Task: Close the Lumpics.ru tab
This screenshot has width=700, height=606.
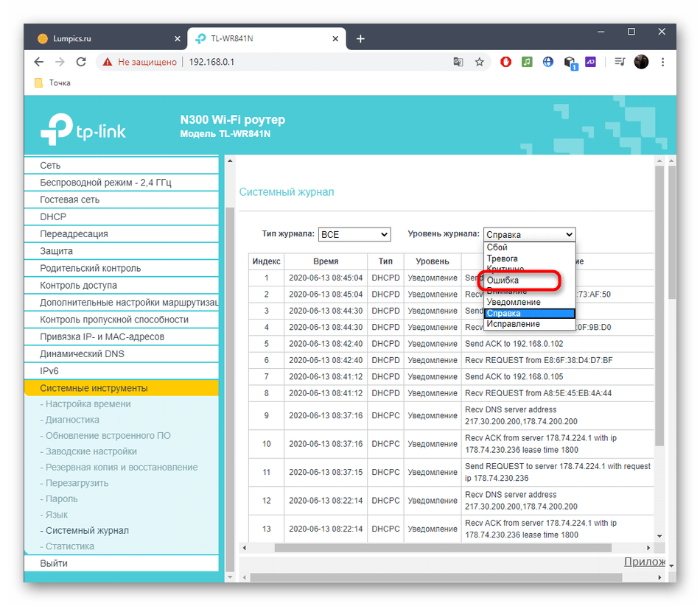Action: coord(178,39)
